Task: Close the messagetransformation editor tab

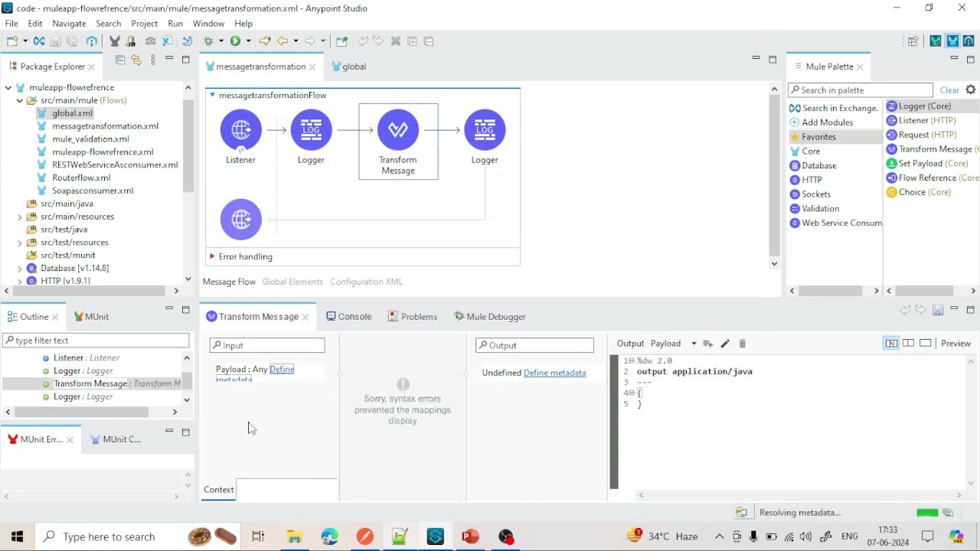Action: pyautogui.click(x=312, y=67)
